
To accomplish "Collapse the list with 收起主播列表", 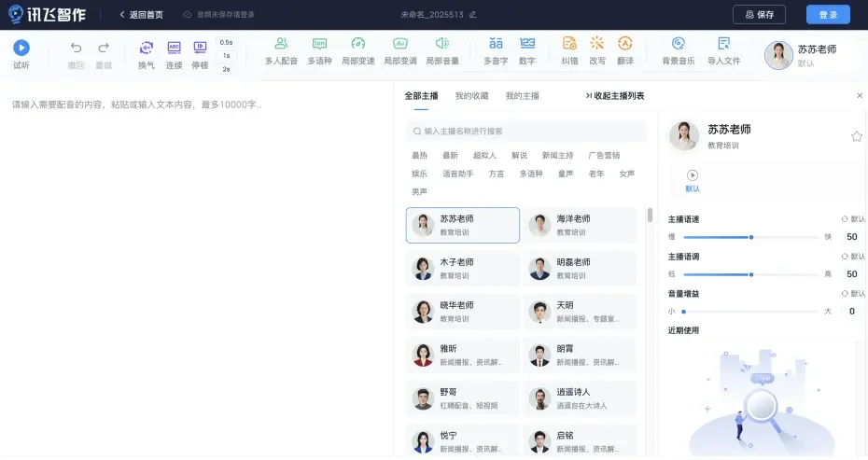I will 615,96.
